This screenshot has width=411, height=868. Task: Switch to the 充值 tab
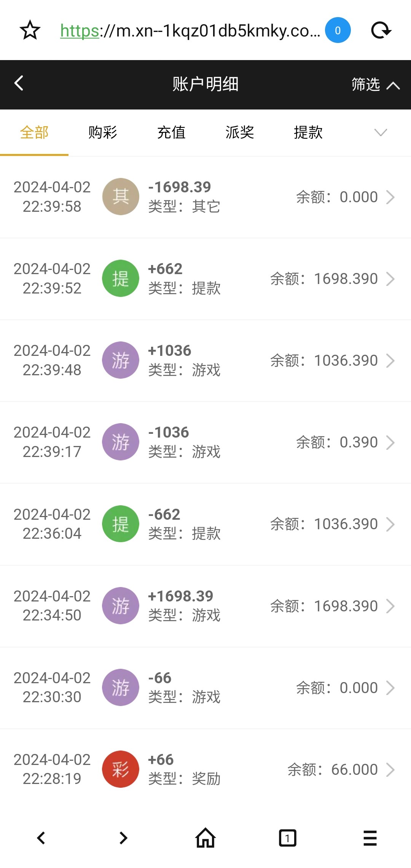[x=171, y=132]
